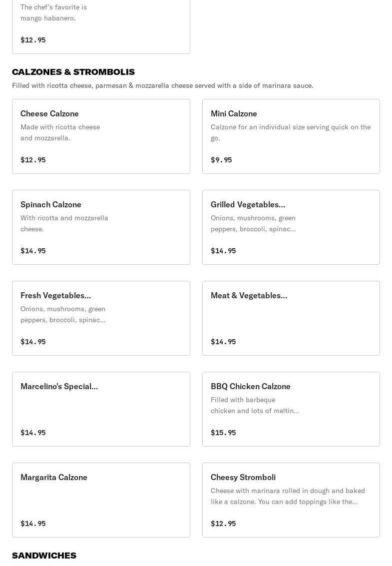Click the mango habanero item card
Screen dimensions: 392x566
click(x=101, y=26)
